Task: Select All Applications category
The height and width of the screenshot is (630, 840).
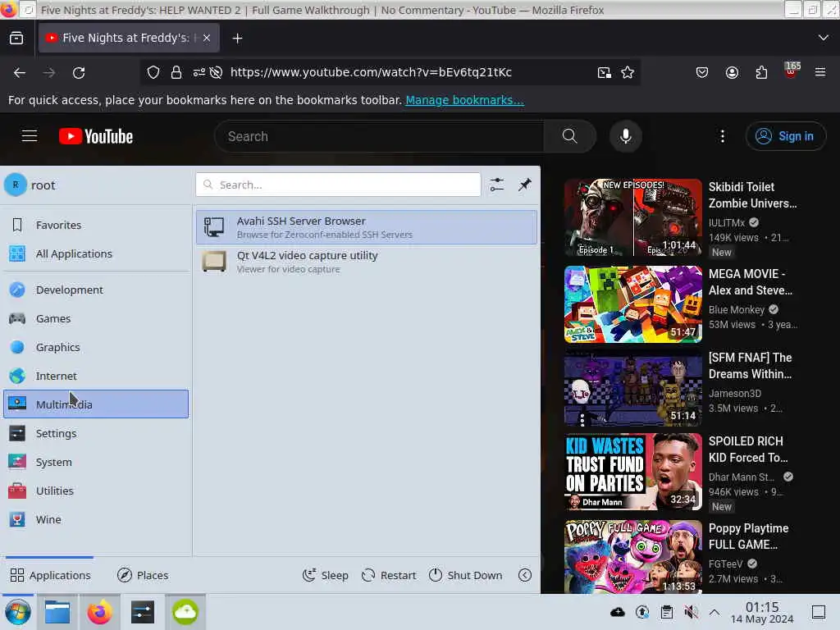Action: 96,254
